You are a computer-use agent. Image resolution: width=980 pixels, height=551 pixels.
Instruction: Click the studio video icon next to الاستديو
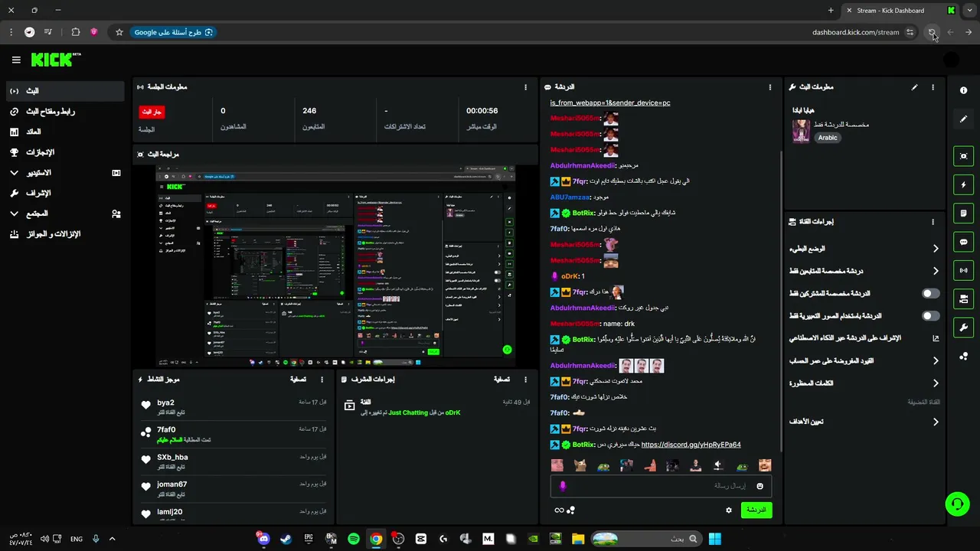point(116,173)
